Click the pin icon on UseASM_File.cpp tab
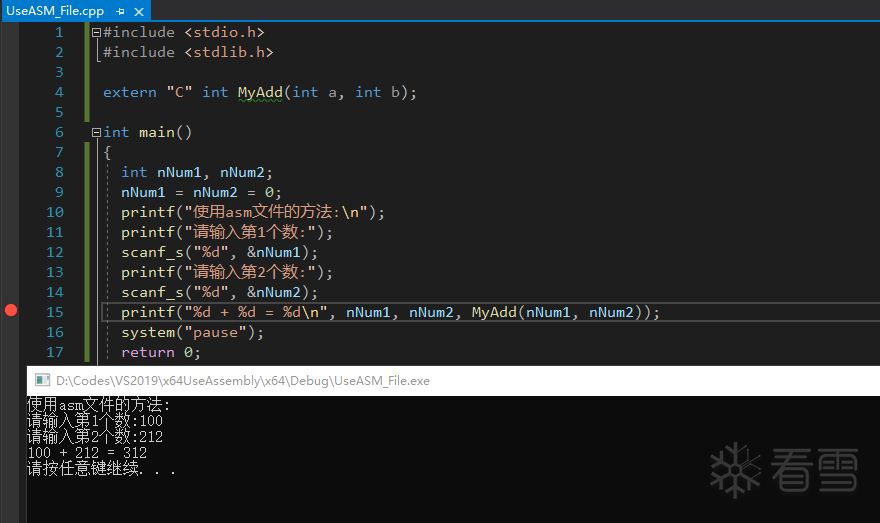880x523 pixels. 120,11
